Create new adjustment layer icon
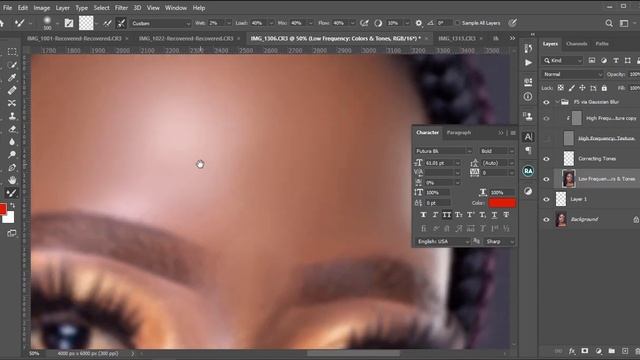This screenshot has width=640, height=360. (x=598, y=351)
